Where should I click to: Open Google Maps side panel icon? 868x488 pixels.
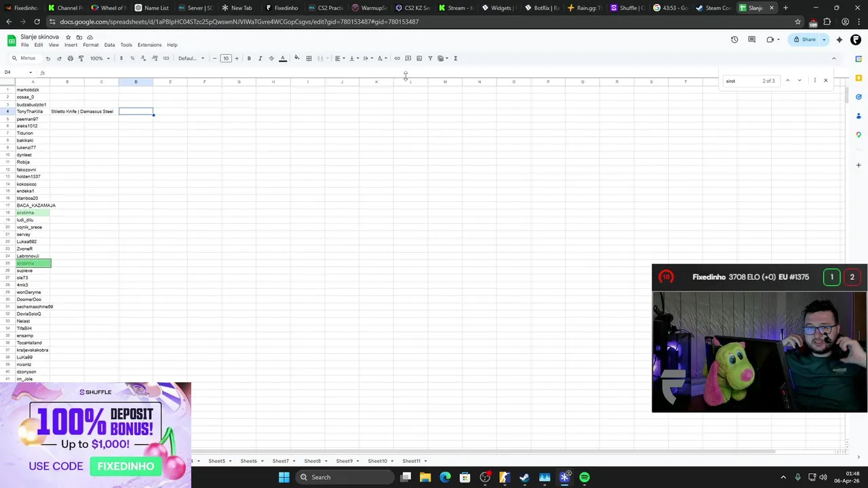pyautogui.click(x=859, y=135)
